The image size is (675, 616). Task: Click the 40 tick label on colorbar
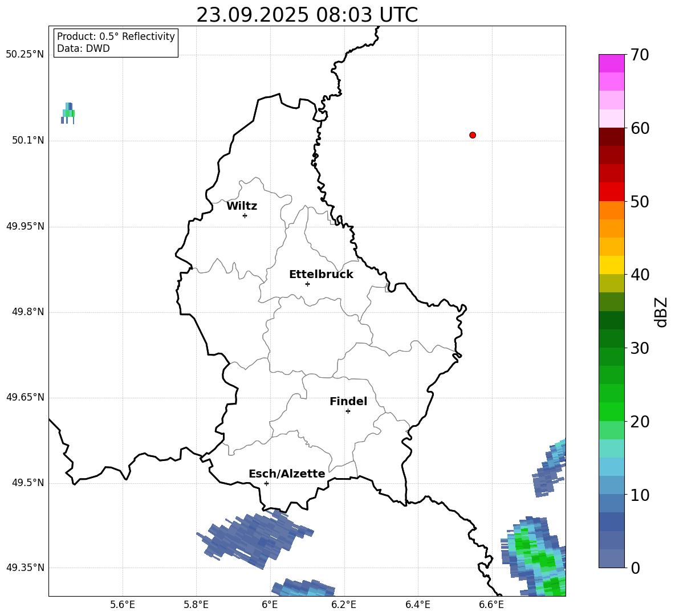640,275
